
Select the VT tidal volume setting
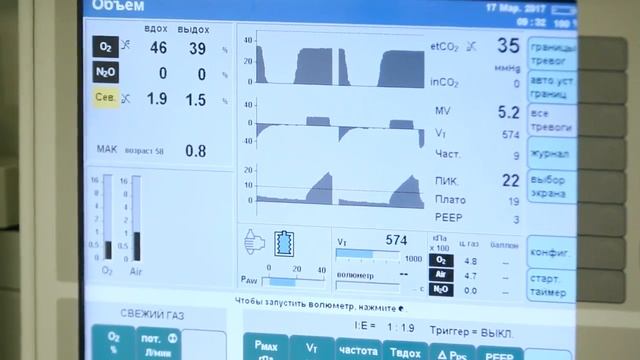point(312,349)
